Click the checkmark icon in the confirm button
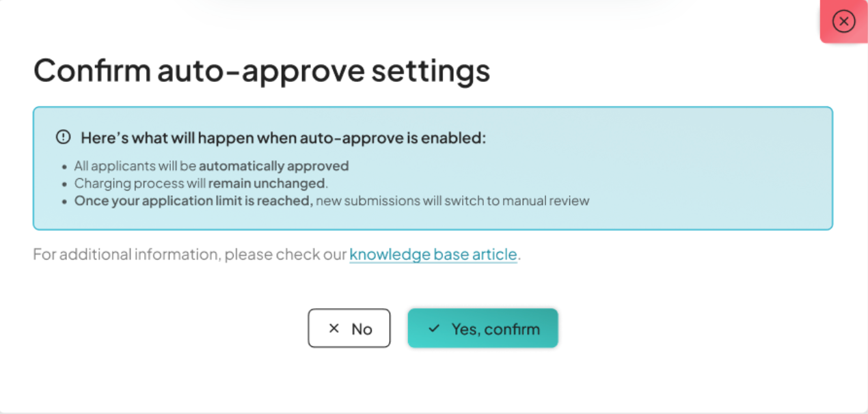Viewport: 868px width, 414px height. click(433, 329)
